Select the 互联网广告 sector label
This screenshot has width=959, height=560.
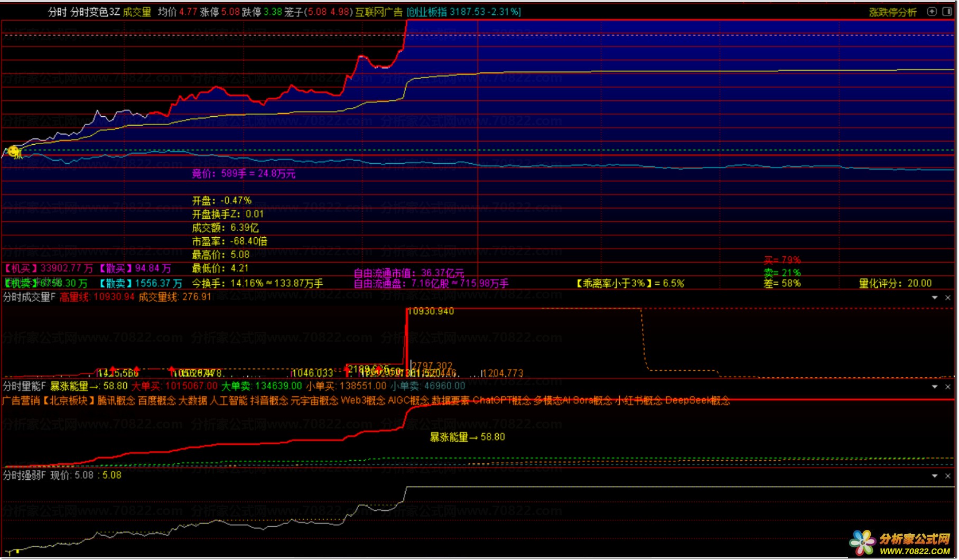click(x=379, y=12)
